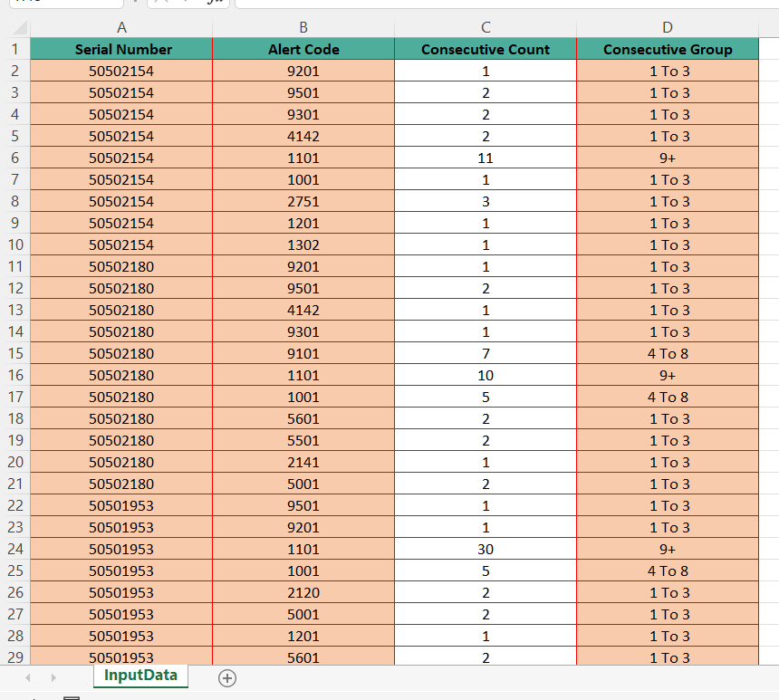Select row 24 header
The width and height of the screenshot is (779, 700).
pyautogui.click(x=15, y=549)
